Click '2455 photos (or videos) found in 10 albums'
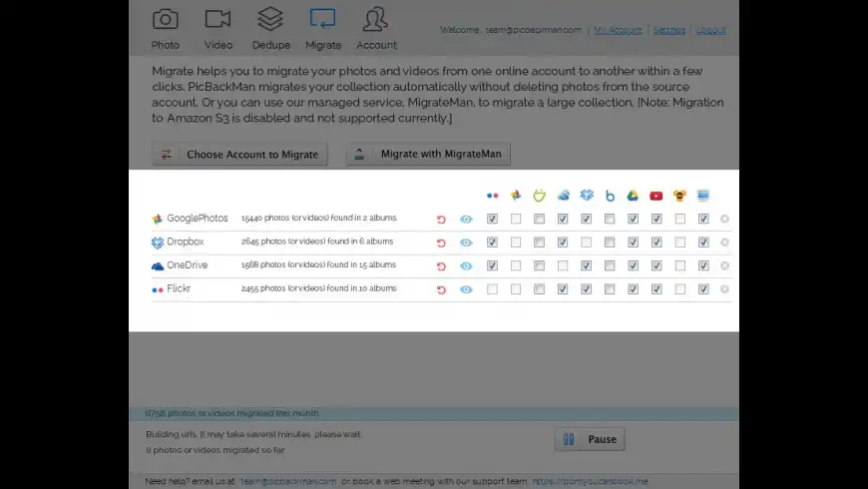 point(319,288)
